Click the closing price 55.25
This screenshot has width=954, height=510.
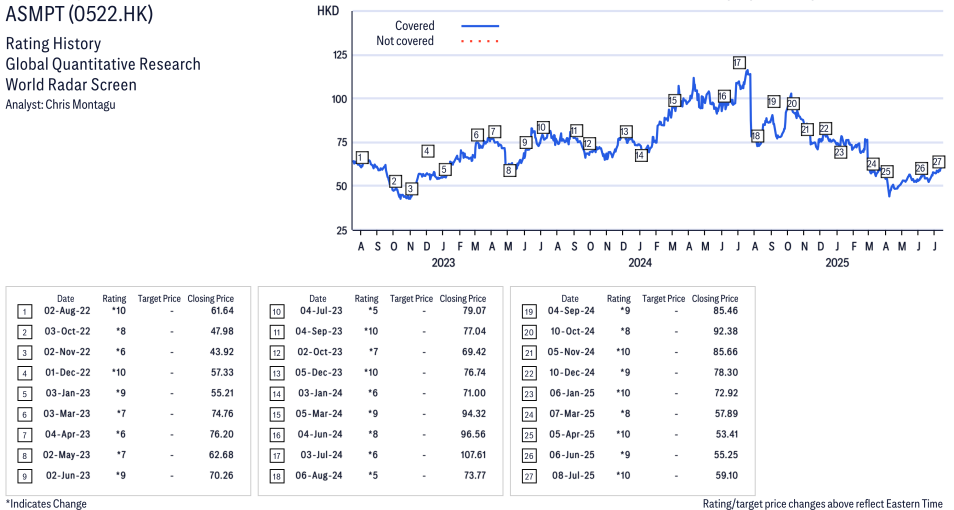[x=726, y=455]
